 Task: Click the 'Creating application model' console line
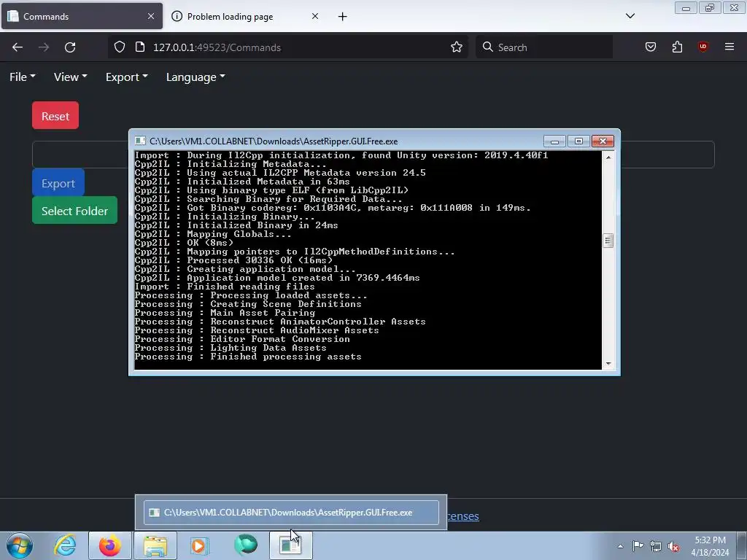[245, 269]
